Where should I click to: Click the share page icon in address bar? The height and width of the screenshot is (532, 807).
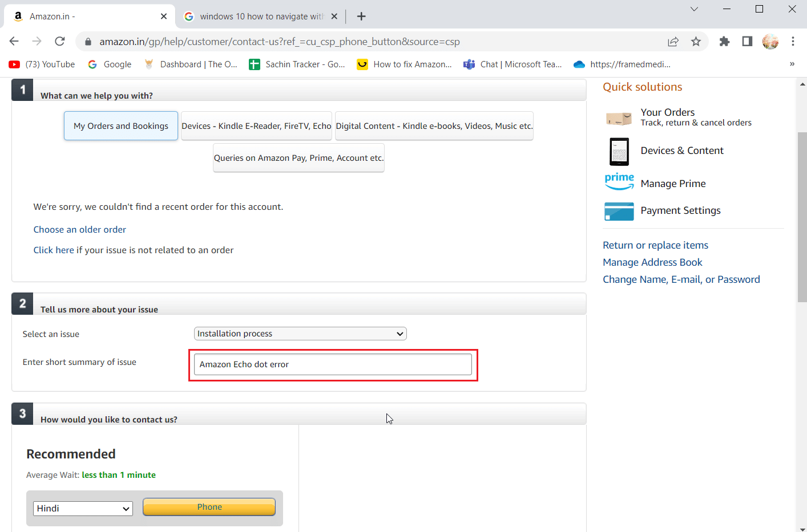pyautogui.click(x=673, y=42)
